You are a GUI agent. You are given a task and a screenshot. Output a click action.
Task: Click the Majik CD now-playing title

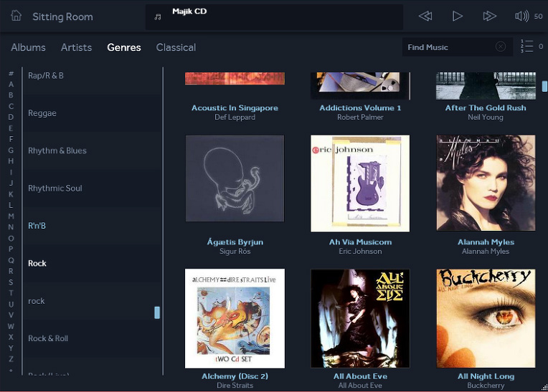point(189,11)
